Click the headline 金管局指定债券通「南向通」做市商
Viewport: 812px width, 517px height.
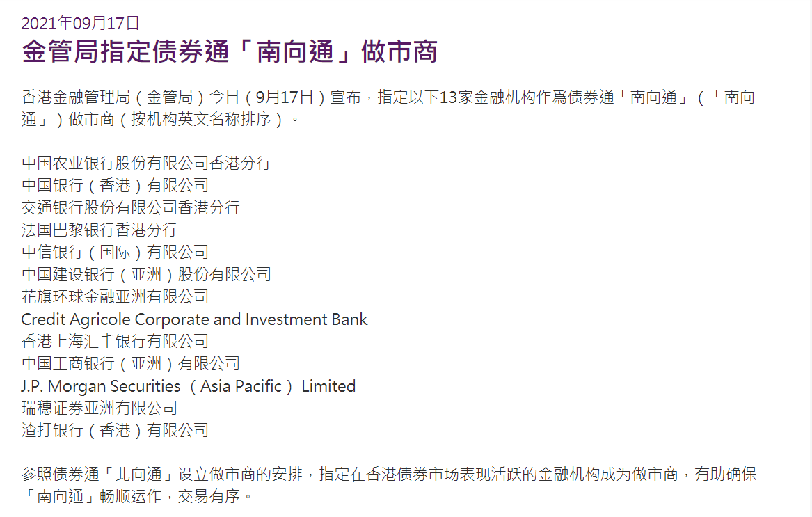coord(230,52)
